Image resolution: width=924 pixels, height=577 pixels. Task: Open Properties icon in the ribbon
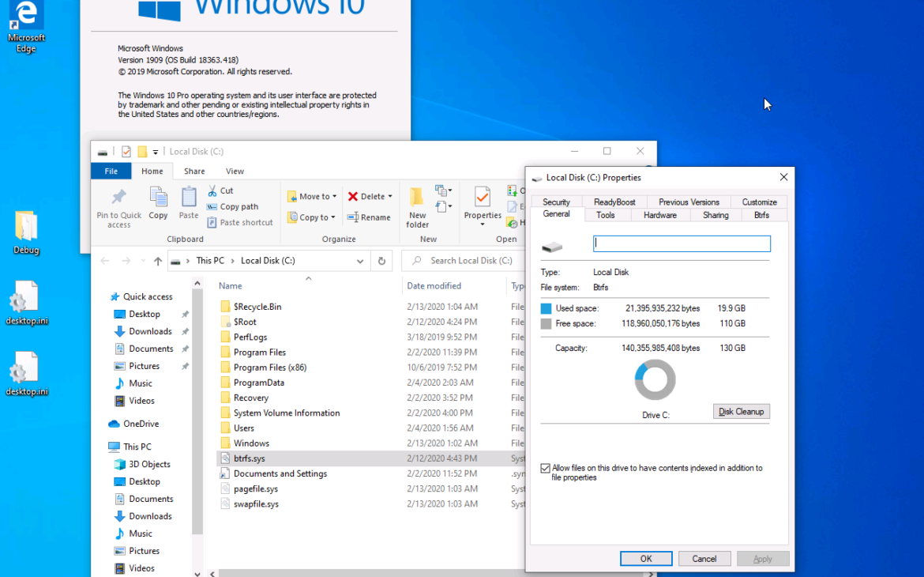(483, 198)
